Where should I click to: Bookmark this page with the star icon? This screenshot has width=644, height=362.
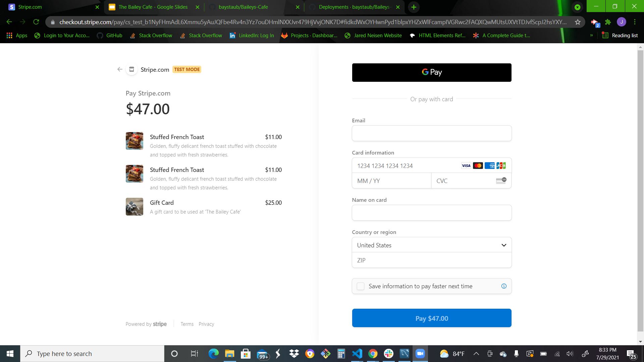pos(578,22)
